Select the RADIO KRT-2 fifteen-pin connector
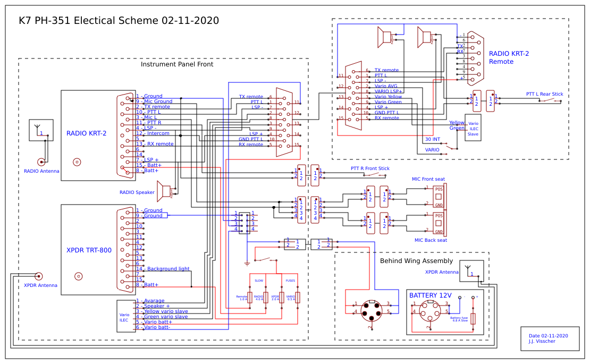 click(126, 136)
